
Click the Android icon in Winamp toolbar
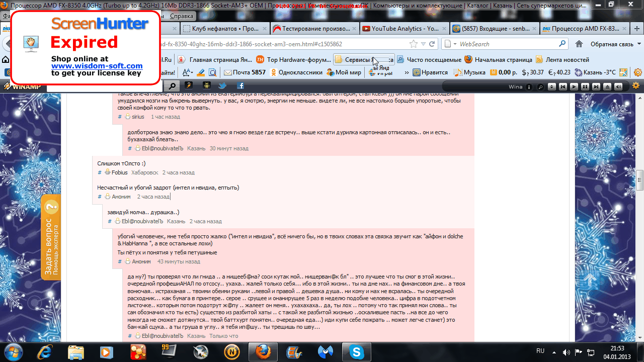coord(206,86)
